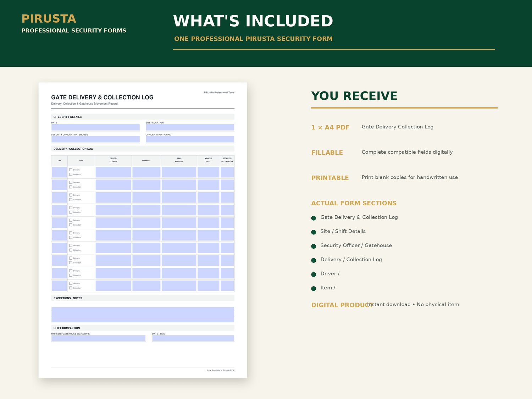Tick the Delivery checkbox in the second log row
This screenshot has height=399, width=532.
point(71,182)
